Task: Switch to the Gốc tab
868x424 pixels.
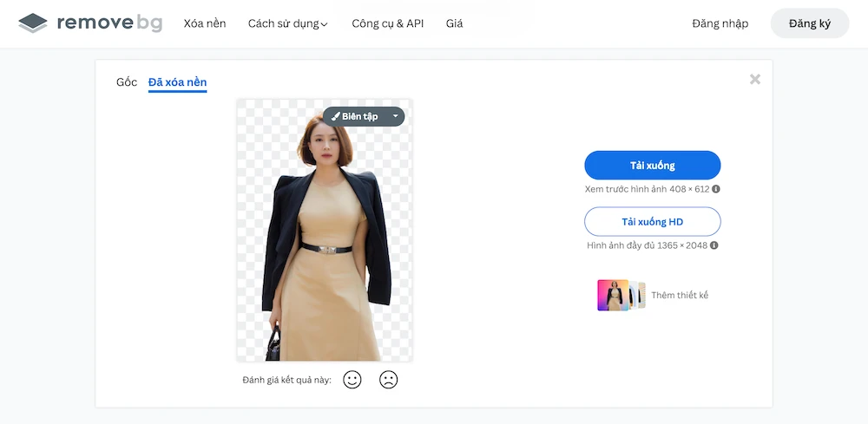Action: (x=127, y=82)
